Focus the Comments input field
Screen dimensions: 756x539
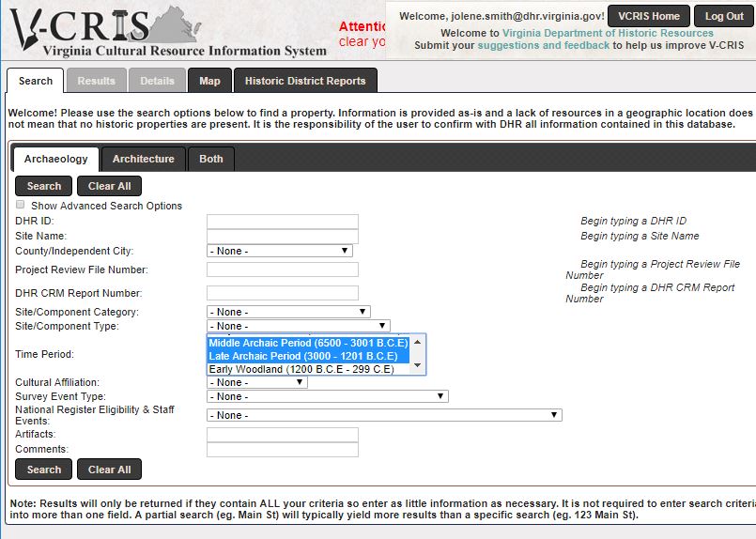(x=283, y=450)
